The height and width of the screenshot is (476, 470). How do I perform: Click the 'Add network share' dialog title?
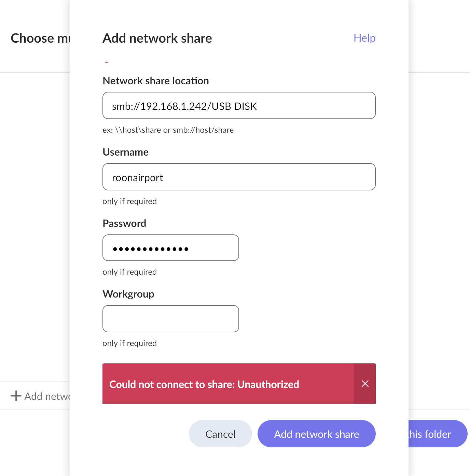point(157,38)
